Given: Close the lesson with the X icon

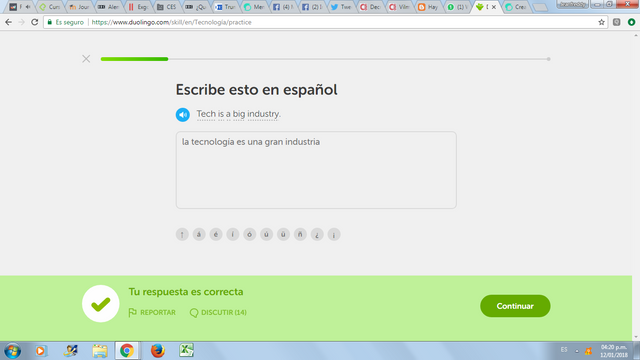Looking at the screenshot, I should click(86, 59).
